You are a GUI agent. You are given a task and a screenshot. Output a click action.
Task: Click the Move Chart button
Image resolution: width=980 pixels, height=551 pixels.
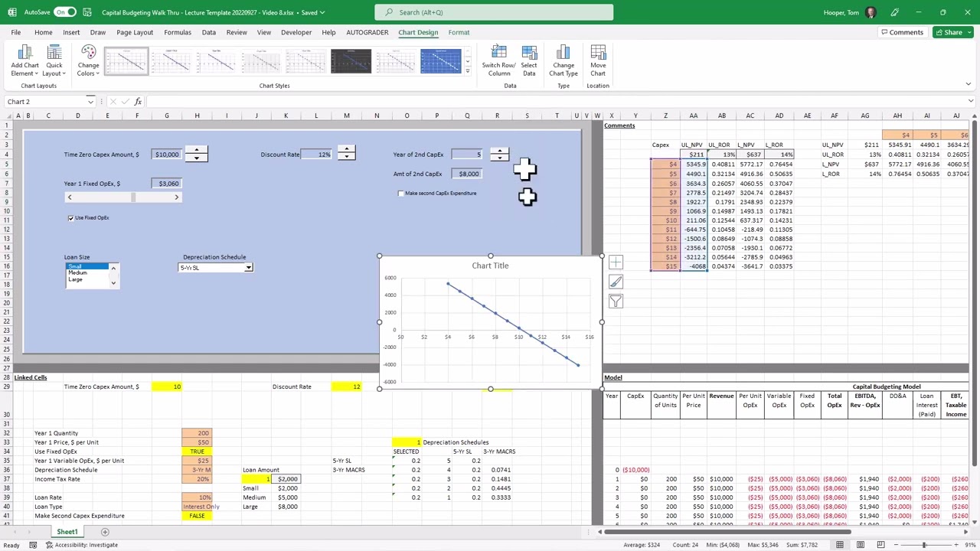pyautogui.click(x=598, y=60)
